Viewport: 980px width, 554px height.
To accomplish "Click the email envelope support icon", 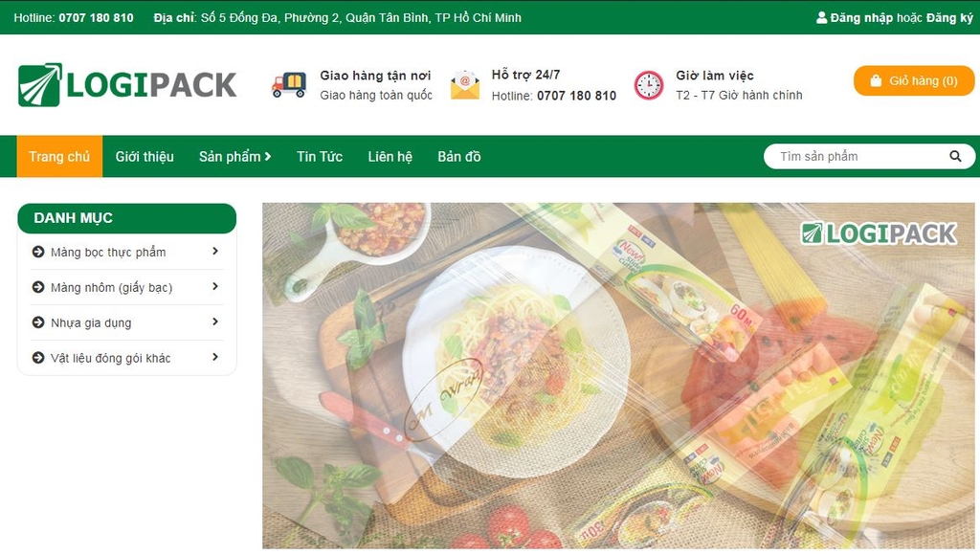I will (x=465, y=85).
